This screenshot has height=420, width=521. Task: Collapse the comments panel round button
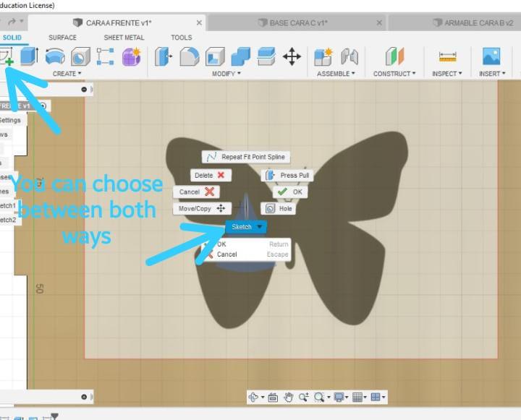pyautogui.click(x=84, y=397)
